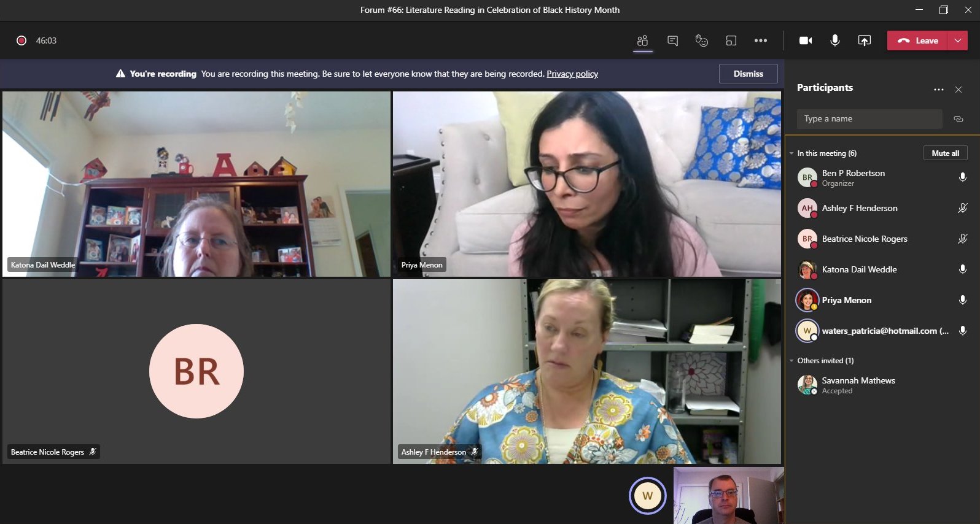Screen dimensions: 980x524
Task: Select Ashley F Henderson's AH avatar
Action: pyautogui.click(x=807, y=208)
